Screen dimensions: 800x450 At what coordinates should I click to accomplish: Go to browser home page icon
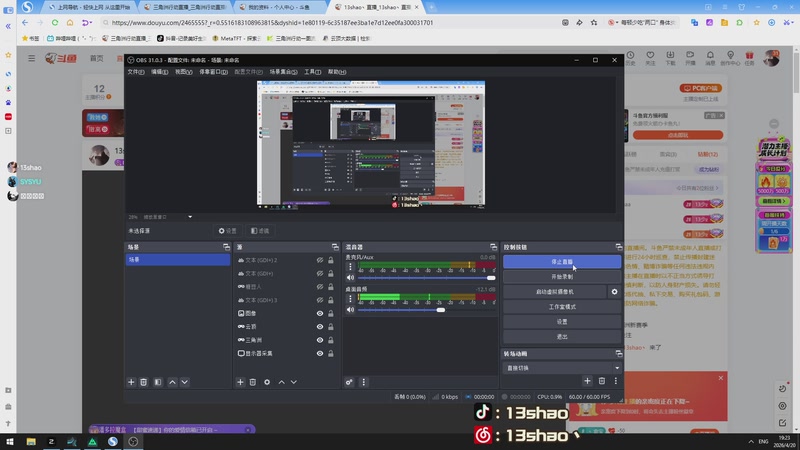tap(70, 22)
